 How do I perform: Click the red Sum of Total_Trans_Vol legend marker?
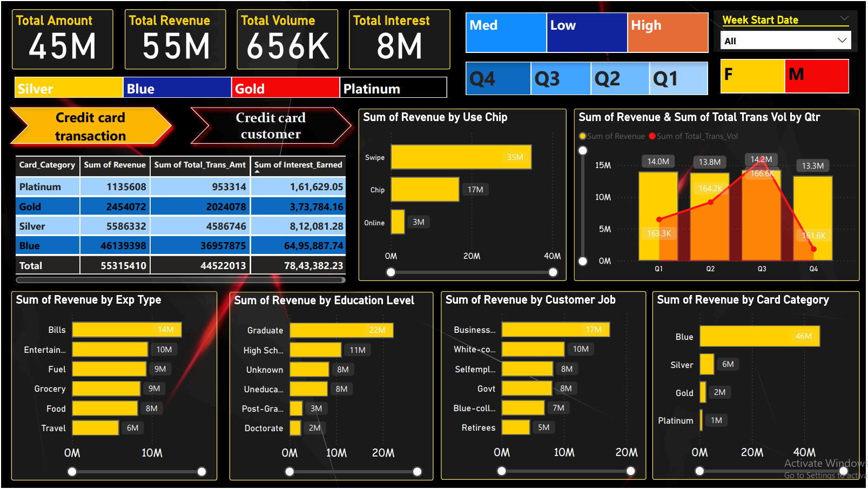point(652,136)
